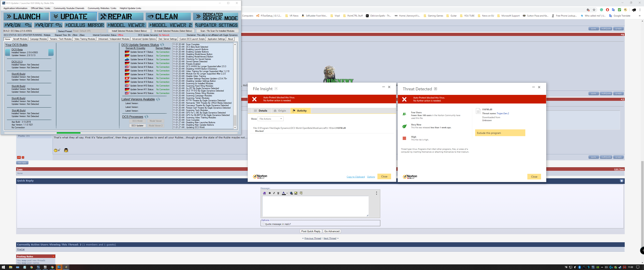Start REPAIR with the wrench button
This screenshot has height=270, width=644.
[121, 16]
